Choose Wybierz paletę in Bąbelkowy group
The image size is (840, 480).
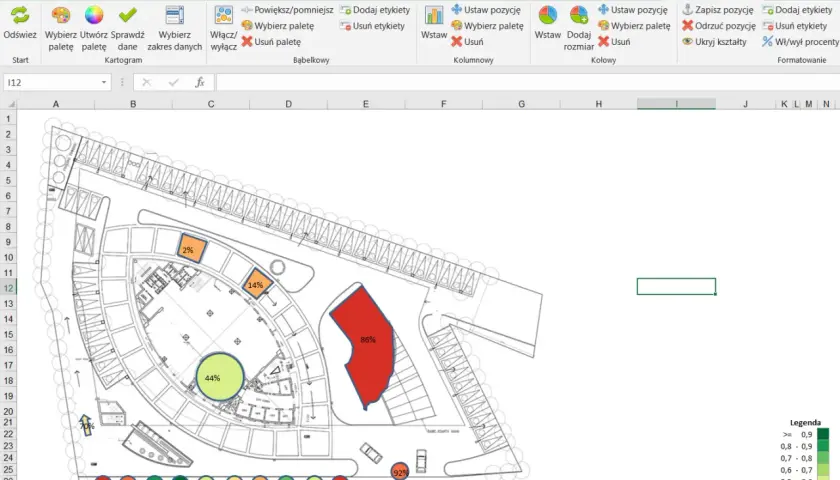(278, 26)
